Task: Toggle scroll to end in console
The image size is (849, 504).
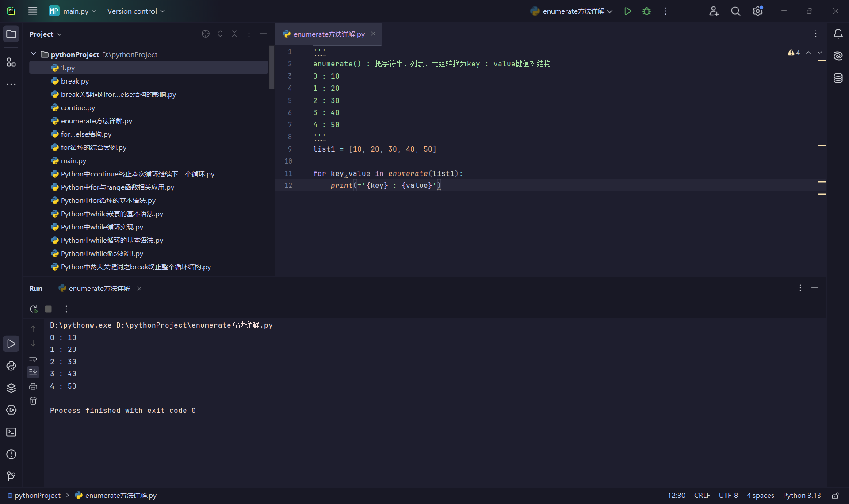Action: 33,372
